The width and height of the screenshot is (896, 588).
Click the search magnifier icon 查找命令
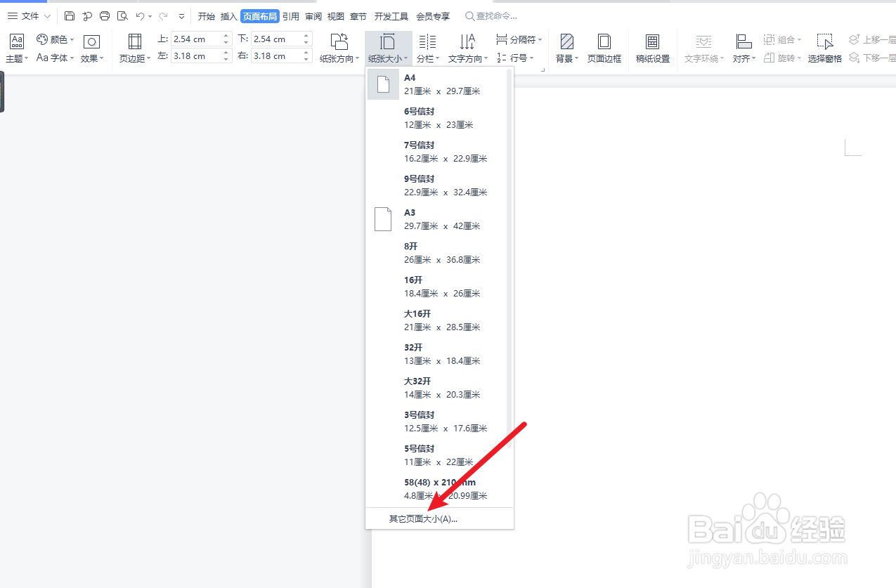[469, 15]
